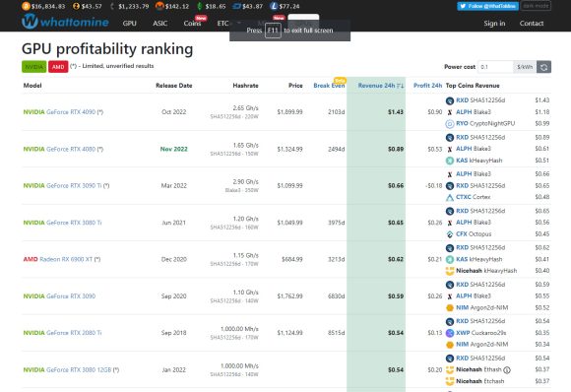Click the whattomine logo
Viewport: 571px width, 392px height.
(x=65, y=22)
